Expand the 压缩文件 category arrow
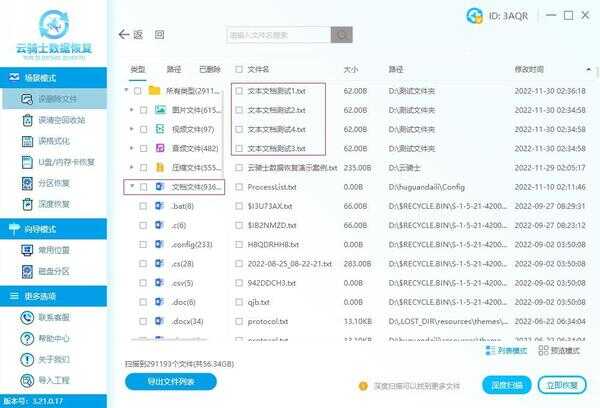Viewport: 600px width, 408px height. pyautogui.click(x=132, y=167)
